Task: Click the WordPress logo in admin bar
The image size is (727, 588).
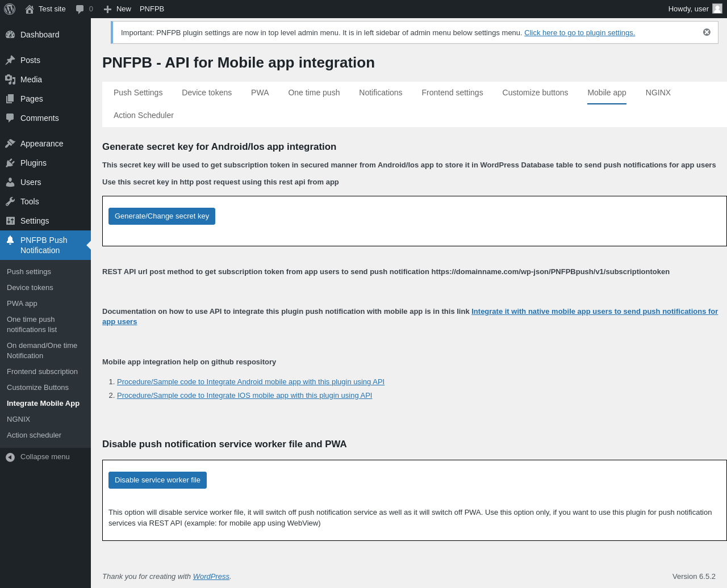Action: [x=10, y=9]
